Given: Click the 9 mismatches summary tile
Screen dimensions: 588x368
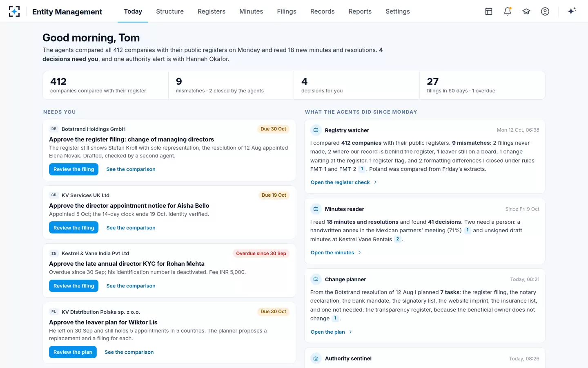Looking at the screenshot, I should click(231, 85).
